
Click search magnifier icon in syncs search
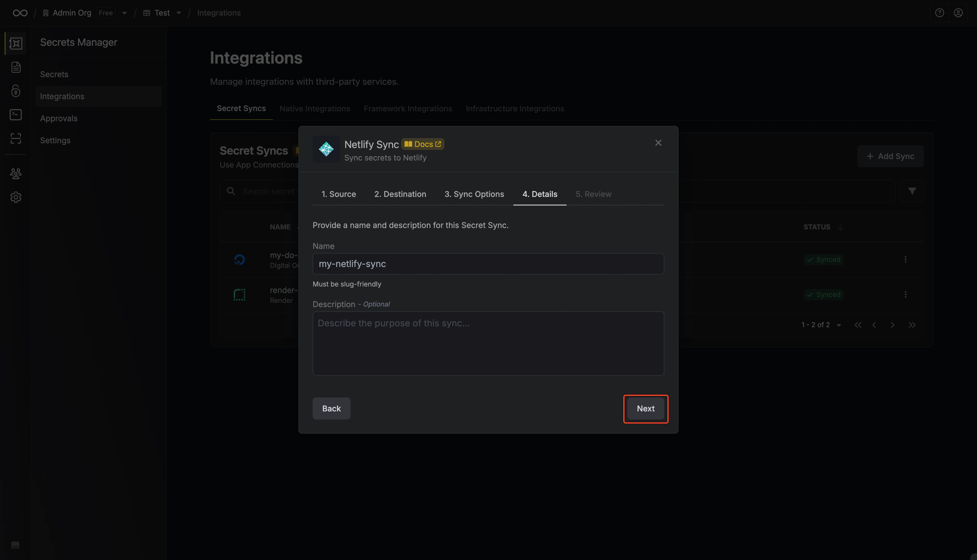coord(231,191)
